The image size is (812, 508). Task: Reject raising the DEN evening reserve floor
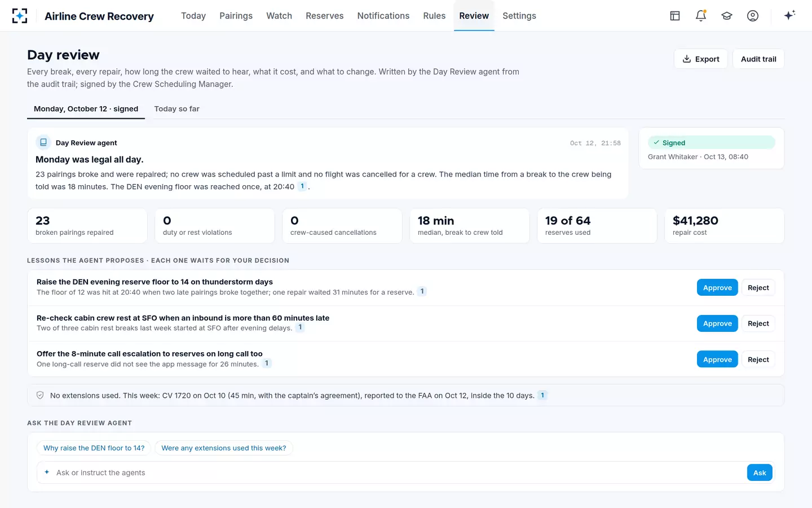coord(758,288)
